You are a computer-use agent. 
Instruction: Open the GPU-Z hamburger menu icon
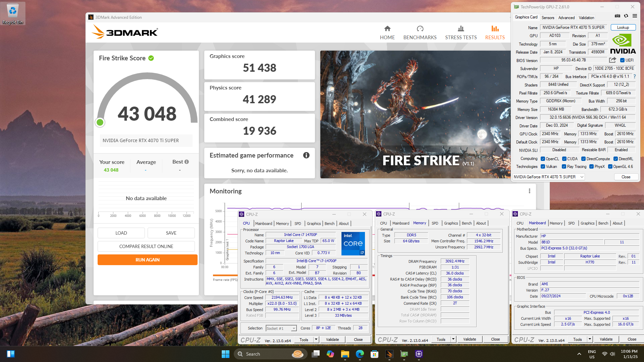(x=635, y=16)
